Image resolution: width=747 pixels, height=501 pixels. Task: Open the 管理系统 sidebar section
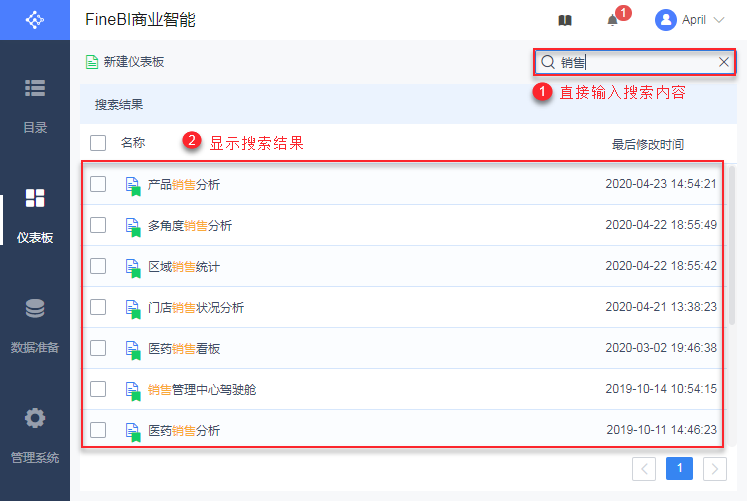pyautogui.click(x=35, y=435)
